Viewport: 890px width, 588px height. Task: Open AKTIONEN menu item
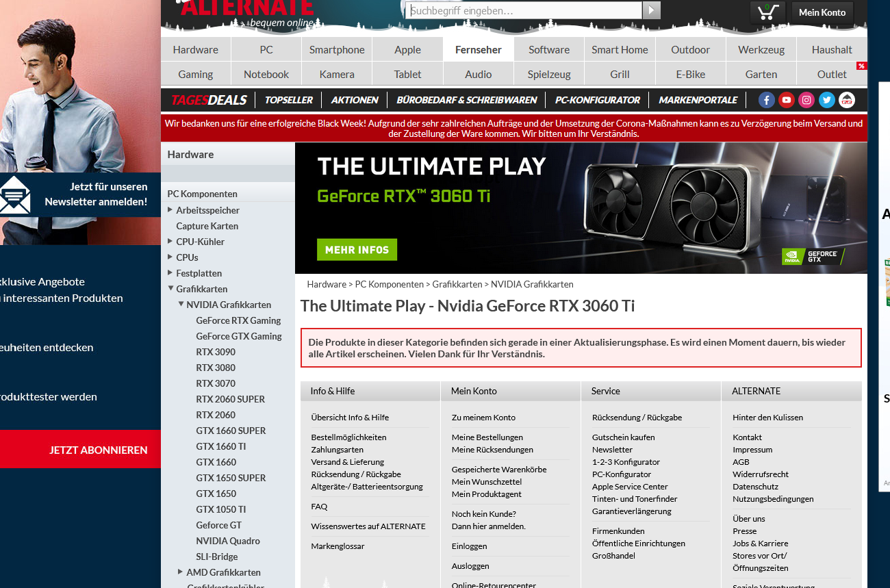click(355, 100)
